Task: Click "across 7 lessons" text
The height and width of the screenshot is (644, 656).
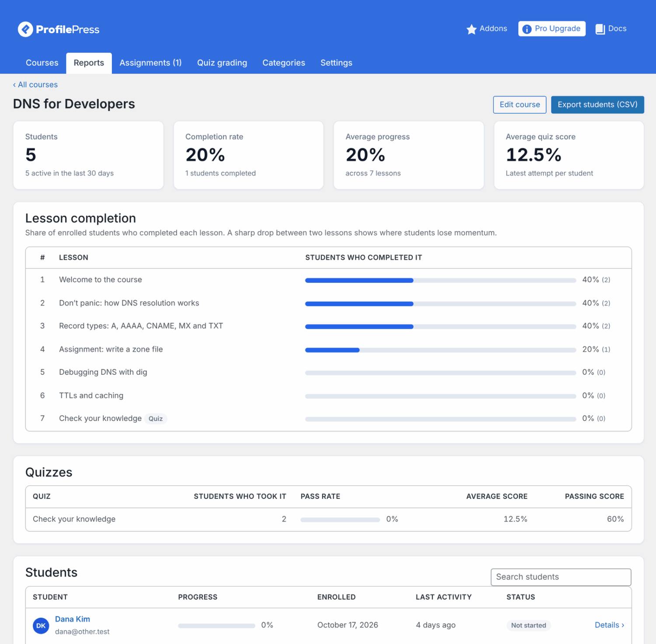Action: coord(373,174)
